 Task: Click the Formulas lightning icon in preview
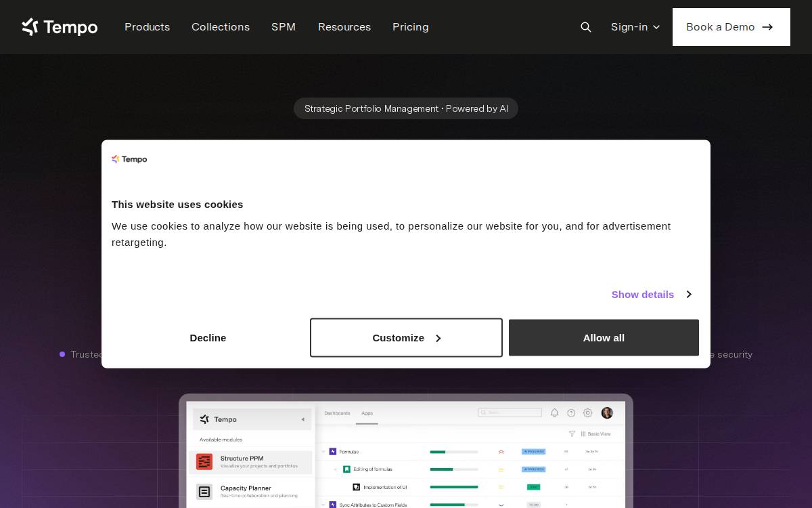point(333,451)
